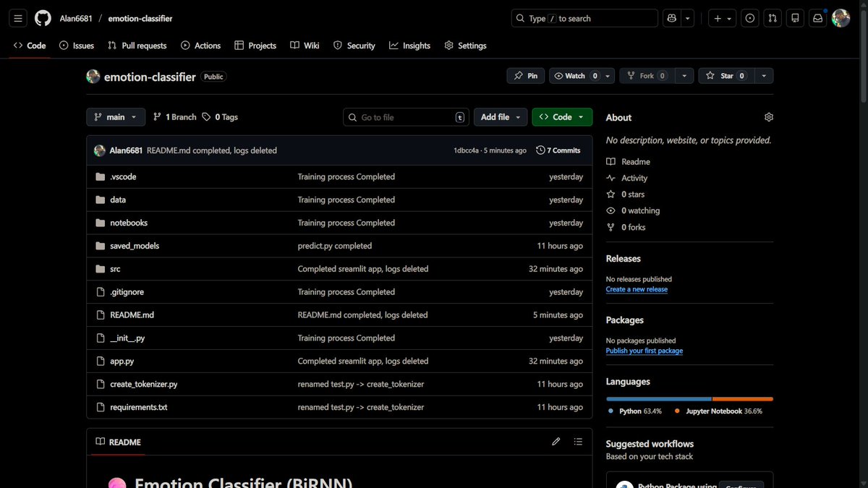
Task: Open the 7 Commits history
Action: pos(558,150)
